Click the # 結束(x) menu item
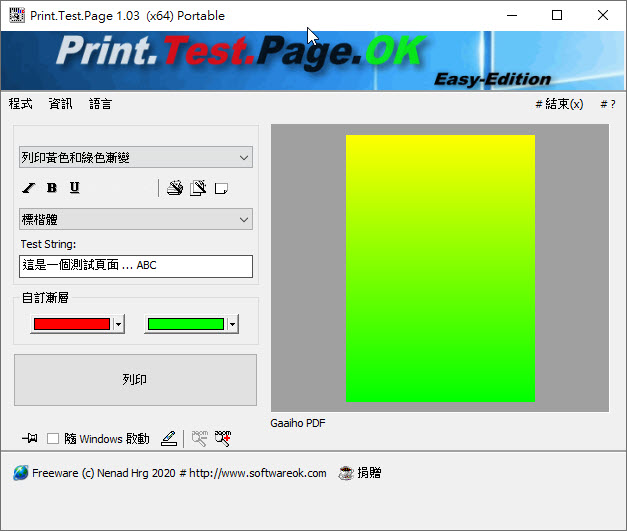627x531 pixels. 559,104
